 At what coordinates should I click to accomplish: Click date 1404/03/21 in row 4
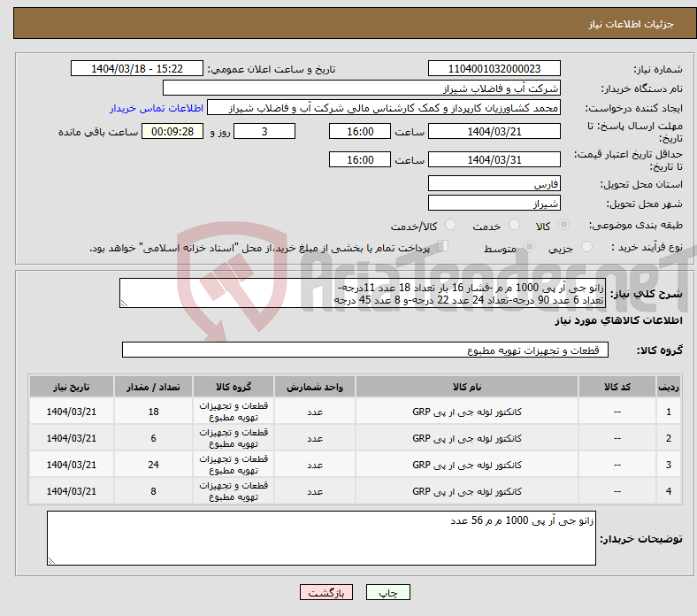pyautogui.click(x=72, y=491)
